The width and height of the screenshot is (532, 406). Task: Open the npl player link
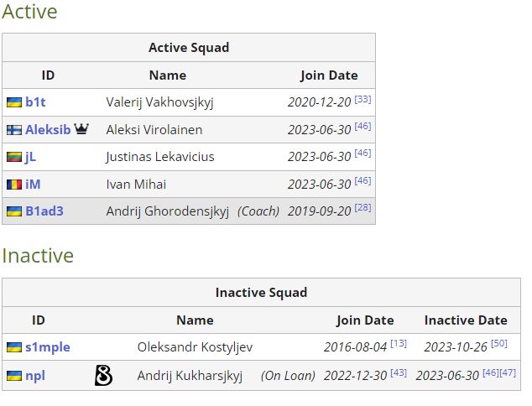35,376
